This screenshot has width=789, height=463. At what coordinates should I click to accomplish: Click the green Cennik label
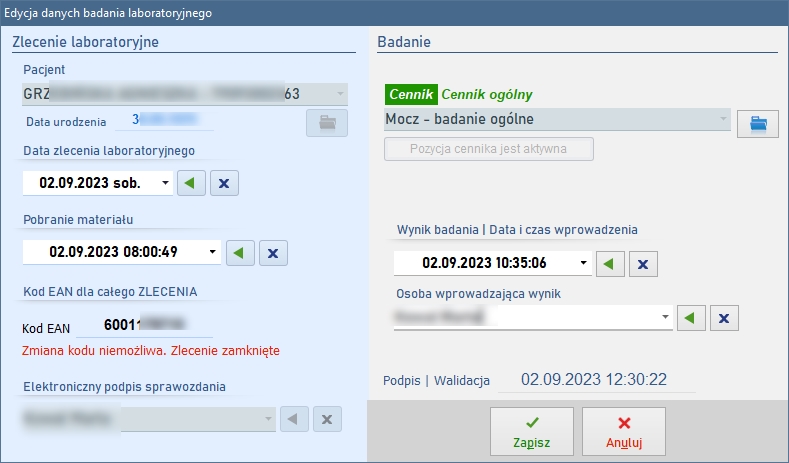[x=411, y=94]
